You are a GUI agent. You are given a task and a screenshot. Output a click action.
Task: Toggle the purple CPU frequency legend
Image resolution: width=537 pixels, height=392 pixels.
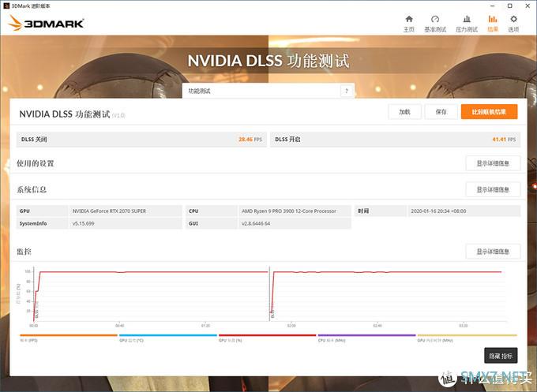tap(366, 338)
